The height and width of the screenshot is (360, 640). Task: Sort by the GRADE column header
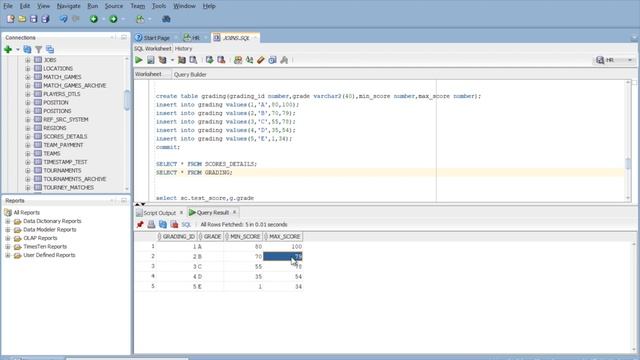(x=210, y=237)
